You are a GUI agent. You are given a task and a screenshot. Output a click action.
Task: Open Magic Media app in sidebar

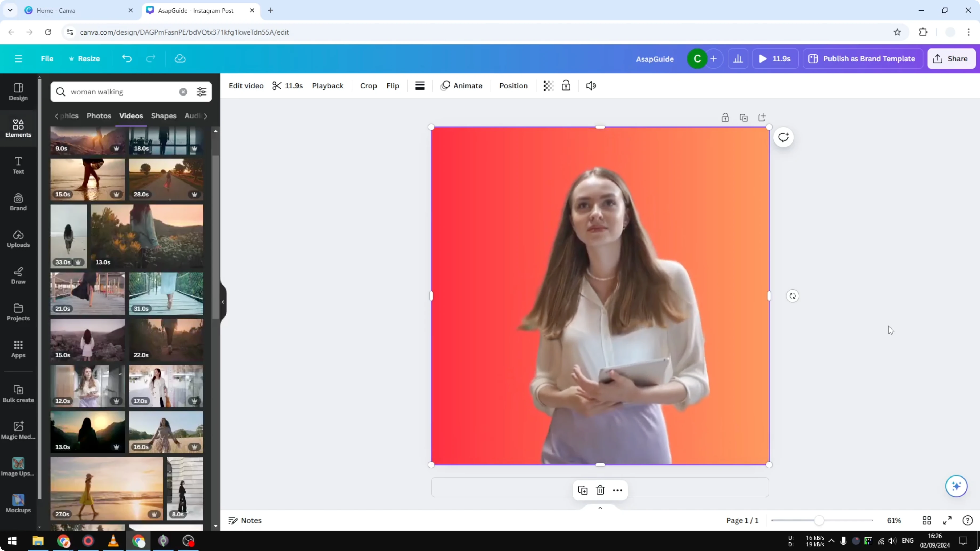pos(18,430)
